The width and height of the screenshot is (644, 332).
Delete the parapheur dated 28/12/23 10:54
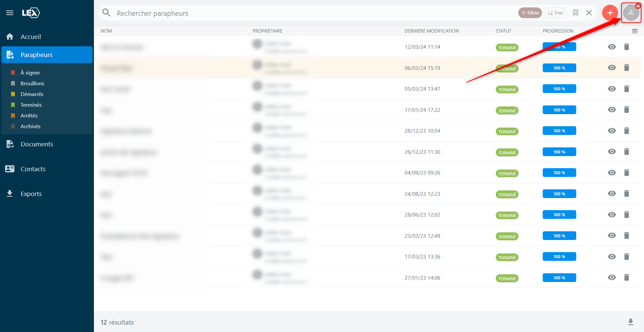tap(626, 131)
